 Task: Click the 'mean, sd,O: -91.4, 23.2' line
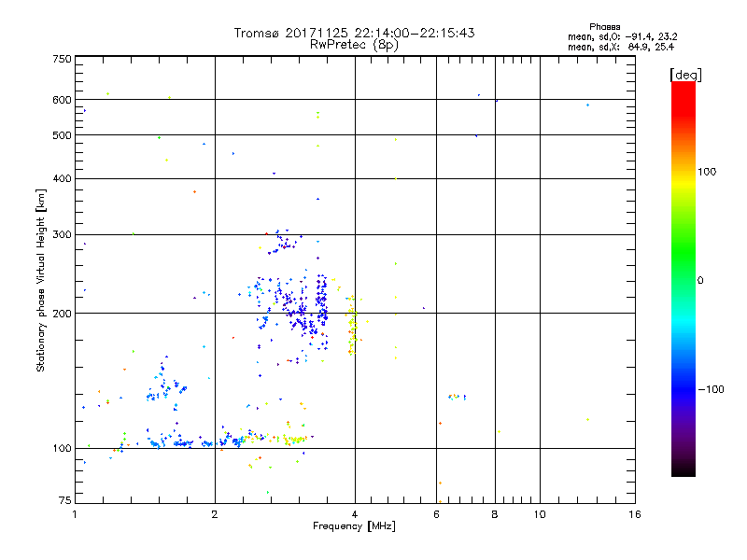click(622, 36)
